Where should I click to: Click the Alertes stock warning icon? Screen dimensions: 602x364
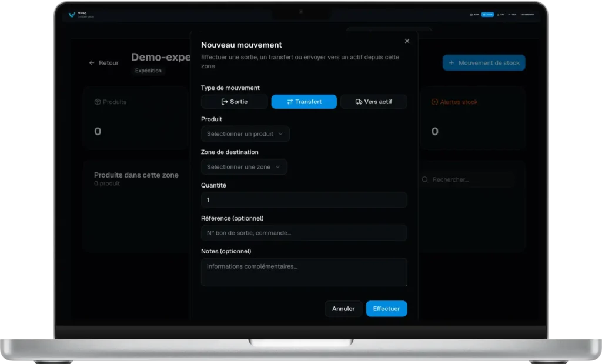click(435, 102)
